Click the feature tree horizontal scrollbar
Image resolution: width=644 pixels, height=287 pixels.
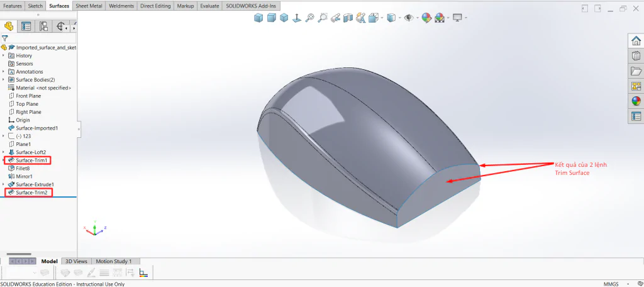coord(19,254)
